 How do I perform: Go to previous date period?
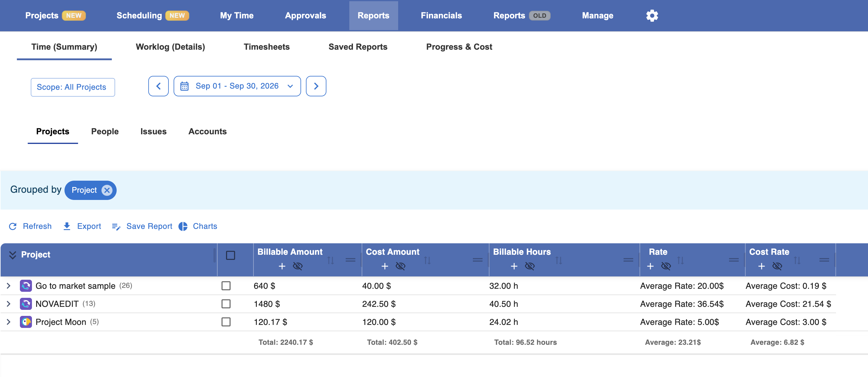[x=158, y=86]
